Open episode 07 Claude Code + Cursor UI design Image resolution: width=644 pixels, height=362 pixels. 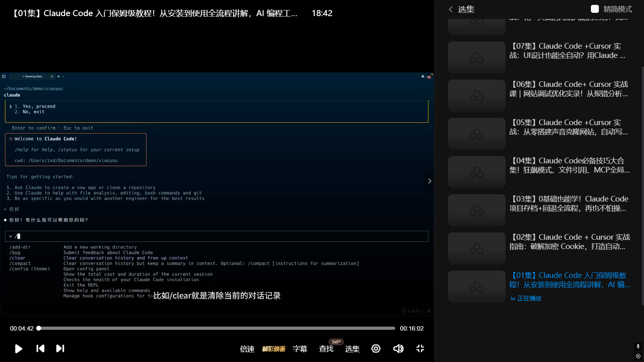click(x=568, y=51)
